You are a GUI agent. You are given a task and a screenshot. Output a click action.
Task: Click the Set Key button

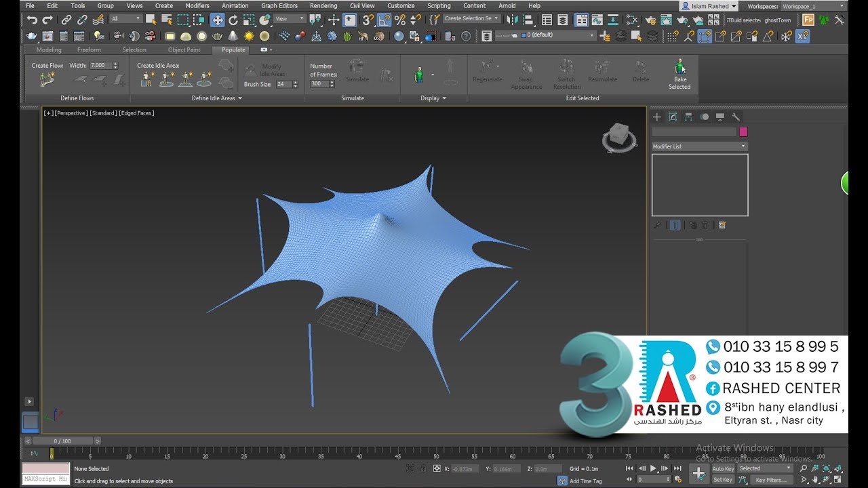[723, 480]
